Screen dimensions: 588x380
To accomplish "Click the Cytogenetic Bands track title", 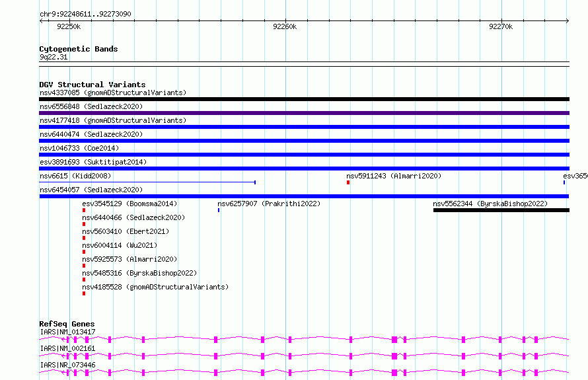I will [79, 49].
